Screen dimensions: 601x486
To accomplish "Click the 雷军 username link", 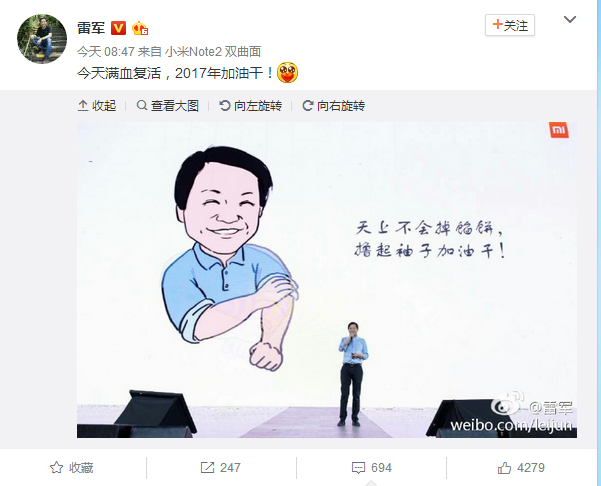I will 91,28.
